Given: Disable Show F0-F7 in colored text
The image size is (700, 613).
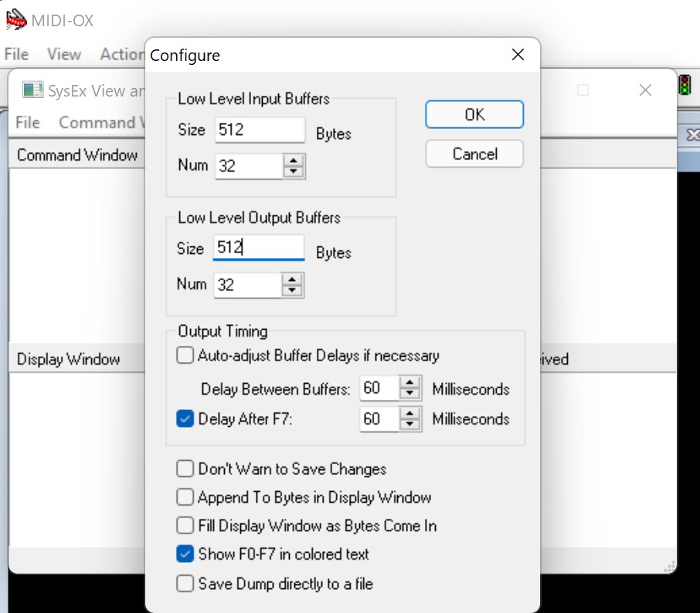Looking at the screenshot, I should click(185, 554).
